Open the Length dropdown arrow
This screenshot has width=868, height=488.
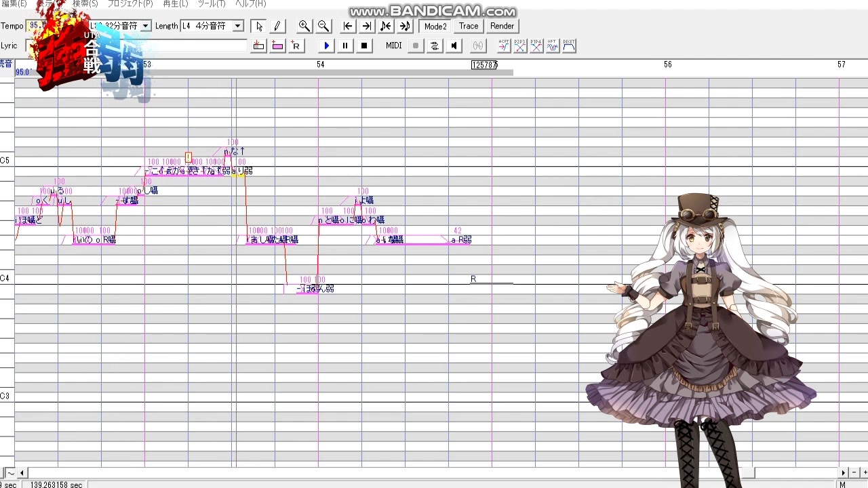[x=237, y=26]
